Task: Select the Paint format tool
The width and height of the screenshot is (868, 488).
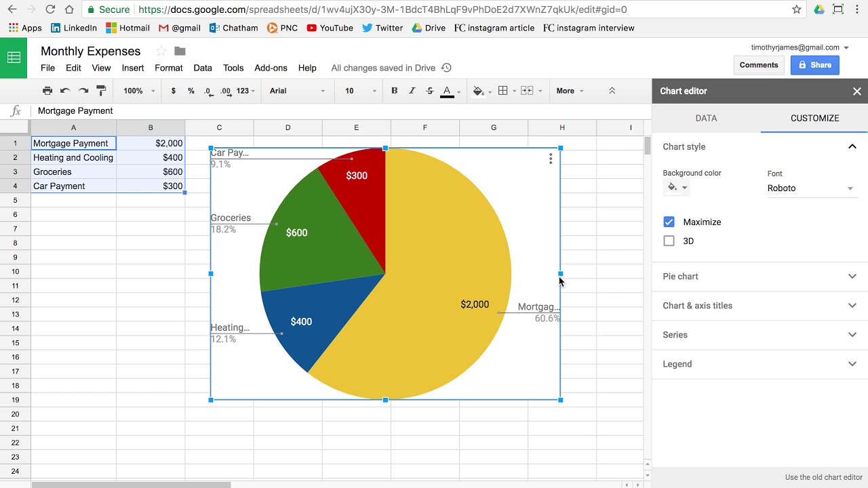Action: tap(101, 91)
